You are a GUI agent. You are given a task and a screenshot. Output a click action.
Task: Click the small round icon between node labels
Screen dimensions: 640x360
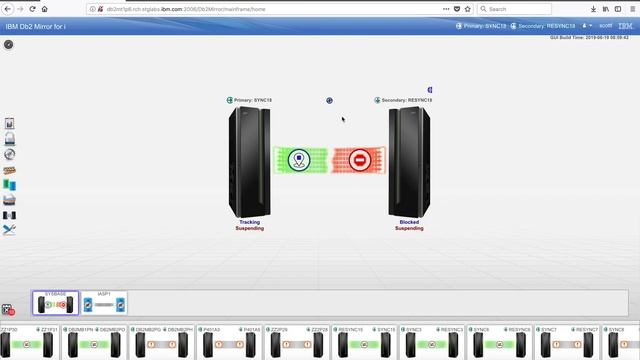329,100
